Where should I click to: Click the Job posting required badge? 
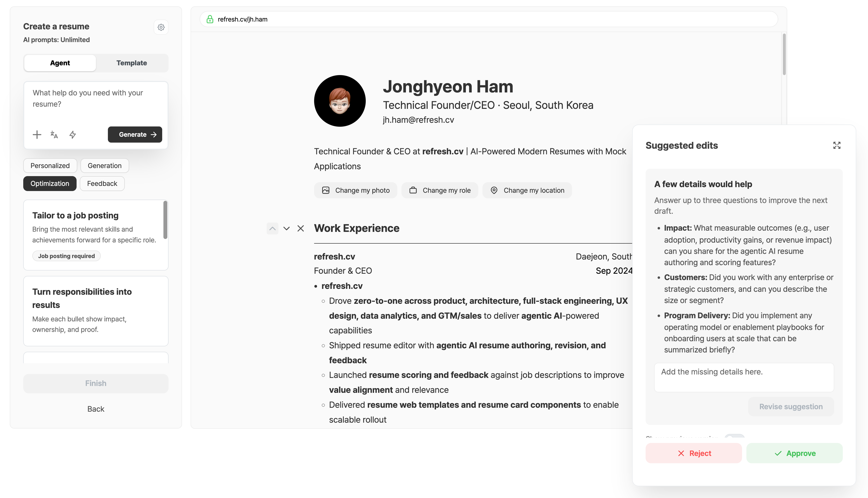pyautogui.click(x=66, y=256)
